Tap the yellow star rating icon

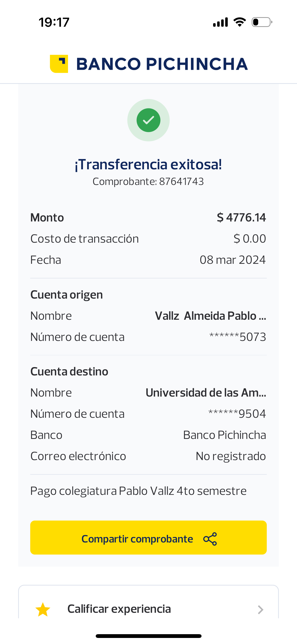click(43, 609)
